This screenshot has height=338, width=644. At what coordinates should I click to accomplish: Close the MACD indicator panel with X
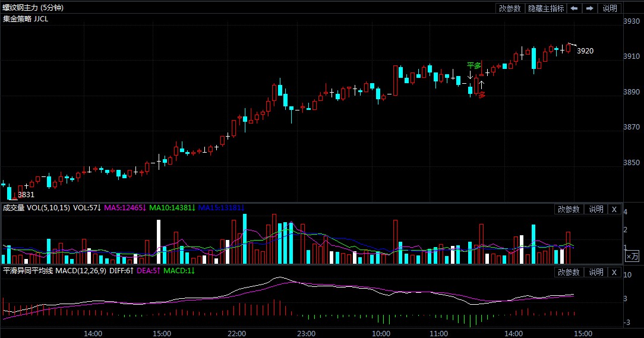(614, 272)
